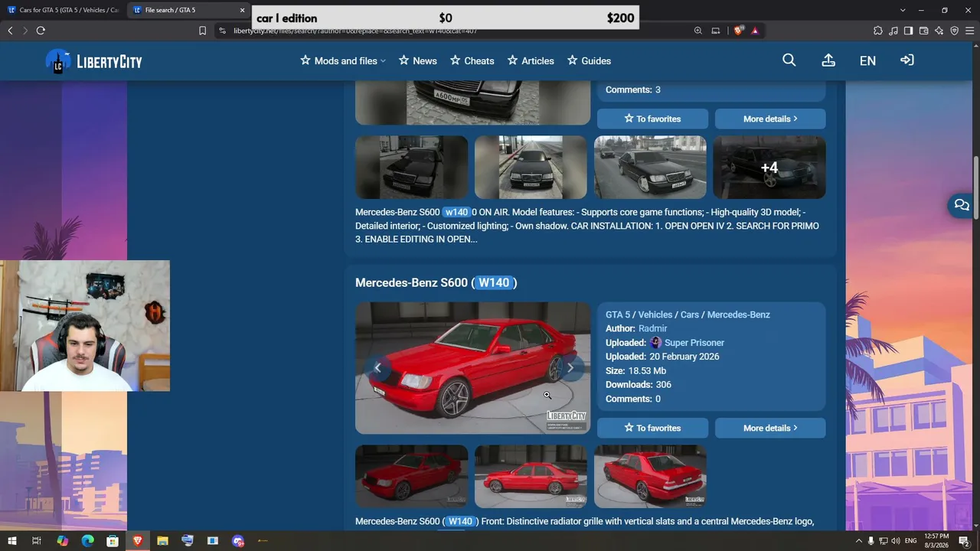This screenshot has width=980, height=551.
Task: Open the Articles section
Action: click(x=531, y=60)
